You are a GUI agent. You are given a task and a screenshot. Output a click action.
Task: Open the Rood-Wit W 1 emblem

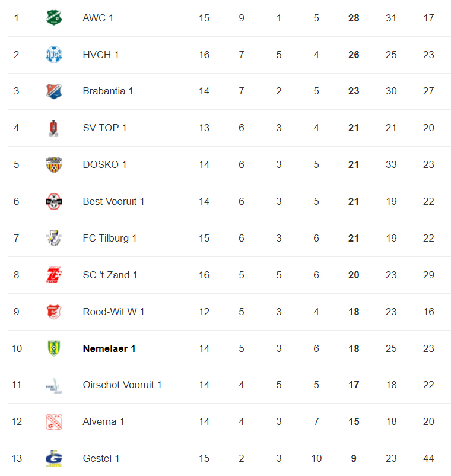tap(54, 312)
